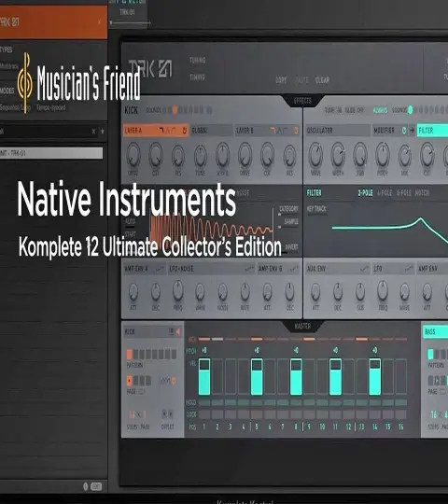Toggle the sample Invert option
The width and height of the screenshot is (448, 504).
291,246
